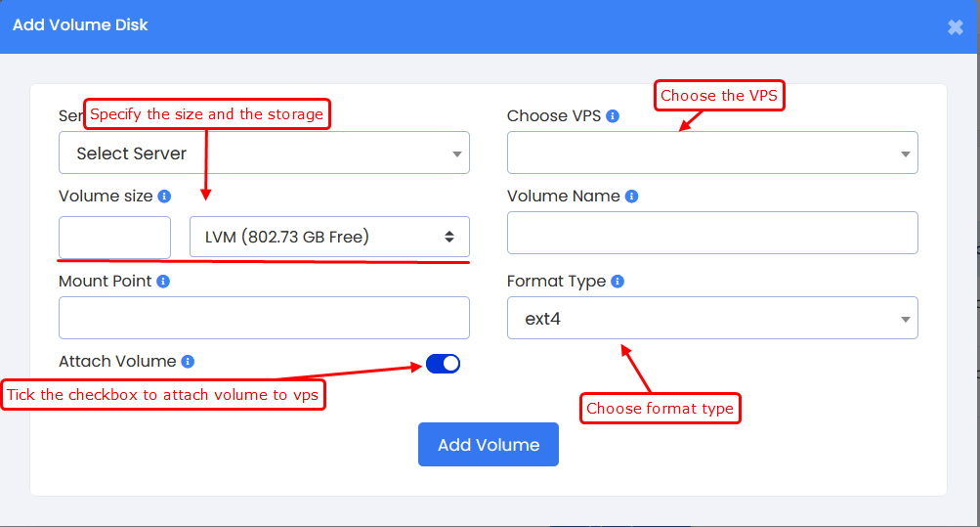980x527 pixels.
Task: Click the 'Choose the VPS' red callout
Action: coord(720,96)
